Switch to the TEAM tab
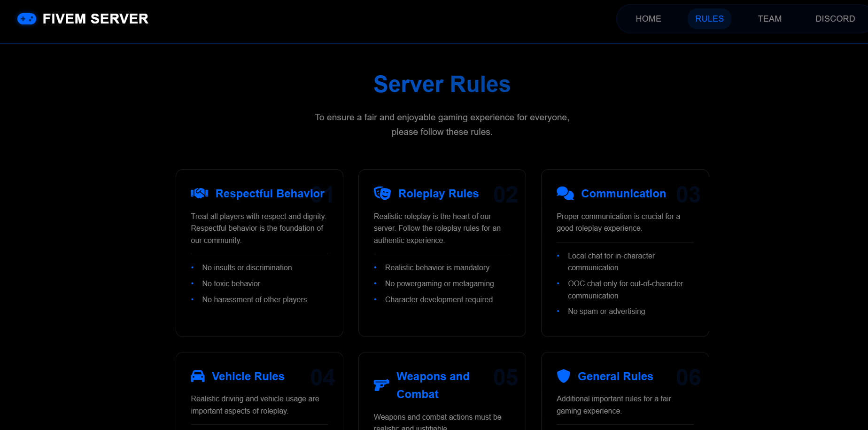Viewport: 868px width, 430px height. tap(769, 19)
